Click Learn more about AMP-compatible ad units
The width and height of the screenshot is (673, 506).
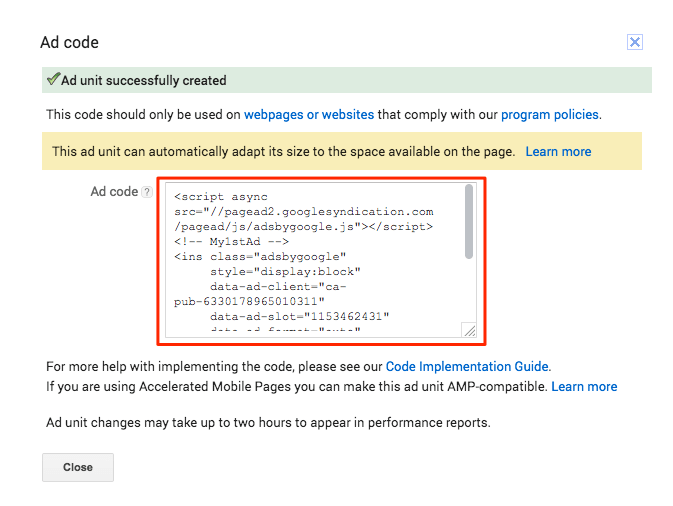(x=584, y=387)
